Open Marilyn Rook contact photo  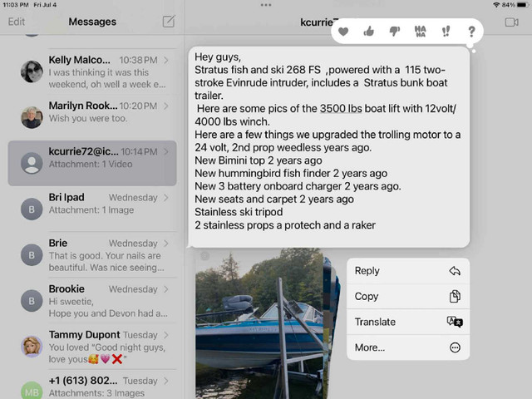tap(32, 117)
